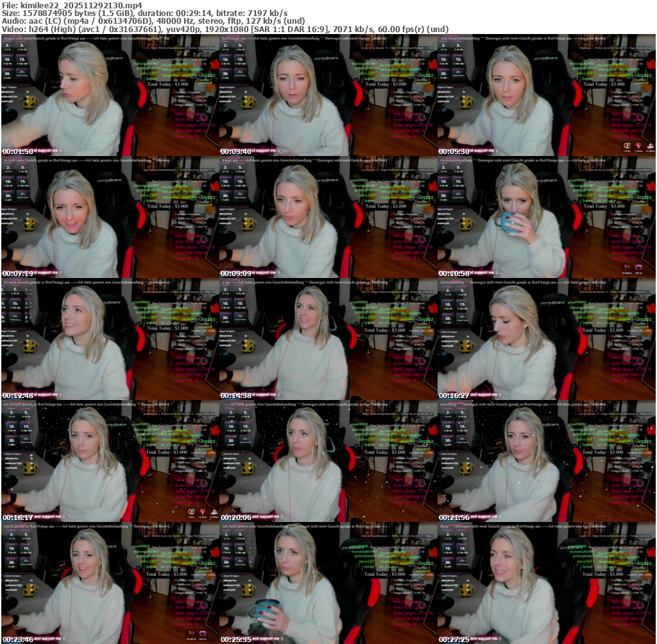Select the frame stamped 00:10:58
Viewport: 657px width, 644px height.
pyautogui.click(x=547, y=217)
